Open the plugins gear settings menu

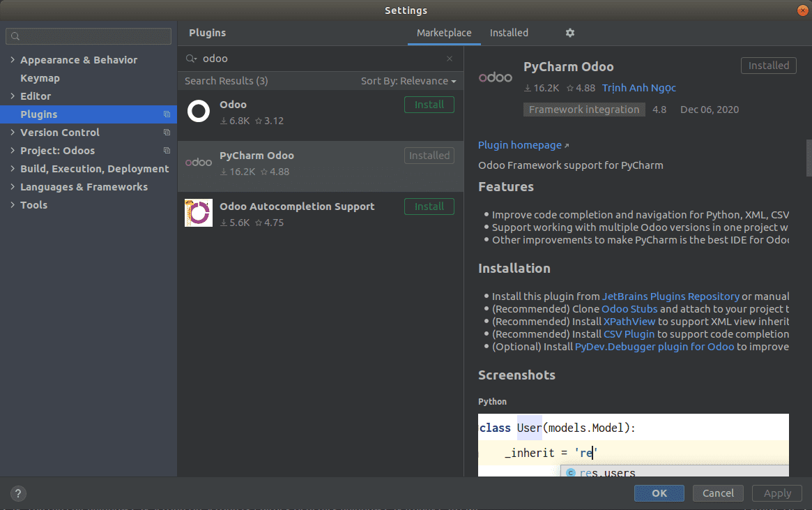[569, 33]
